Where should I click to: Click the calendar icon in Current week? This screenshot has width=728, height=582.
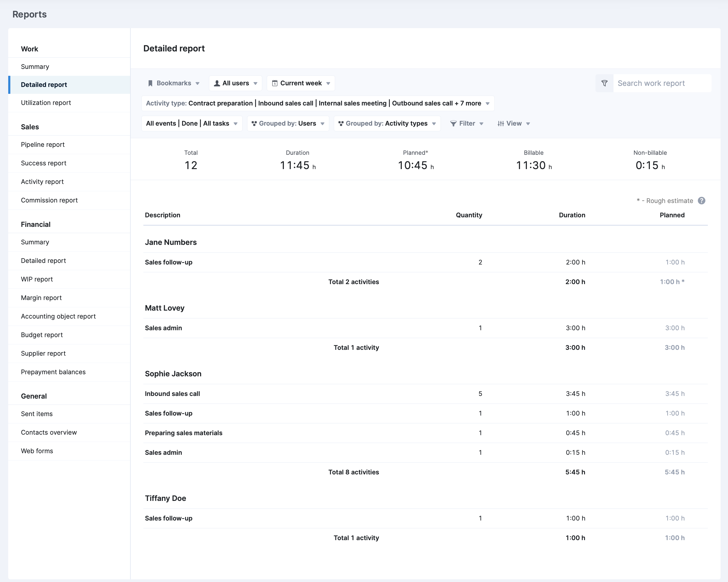tap(275, 83)
